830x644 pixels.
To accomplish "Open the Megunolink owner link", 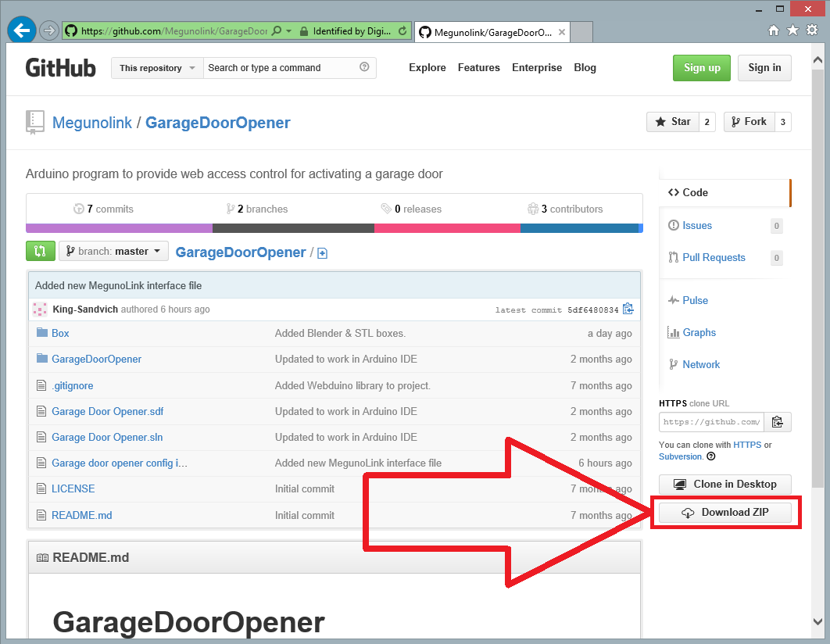I will pos(92,123).
